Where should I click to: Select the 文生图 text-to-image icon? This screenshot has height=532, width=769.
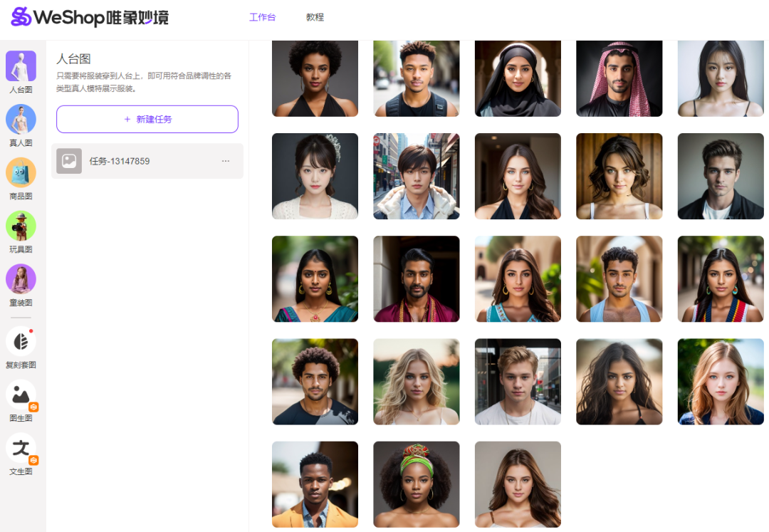pos(21,448)
